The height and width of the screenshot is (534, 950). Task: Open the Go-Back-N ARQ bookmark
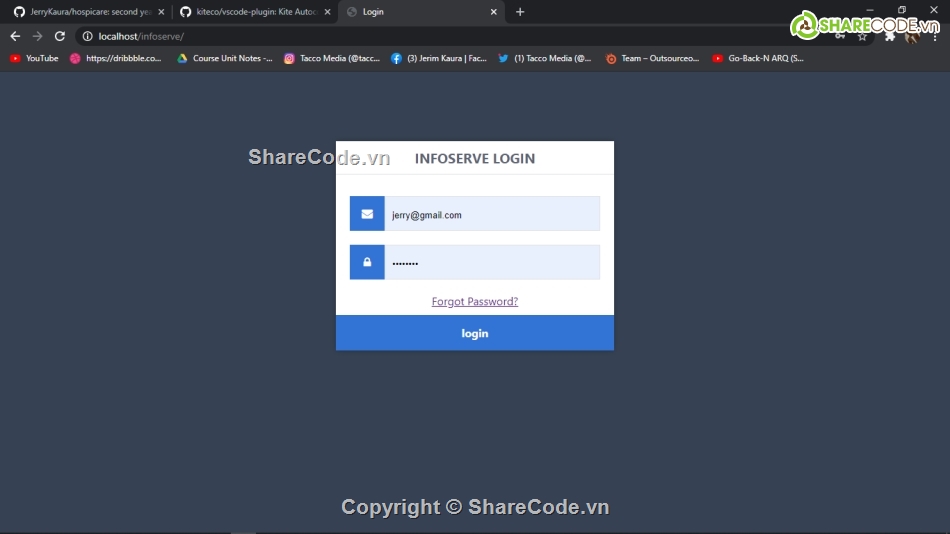point(759,58)
